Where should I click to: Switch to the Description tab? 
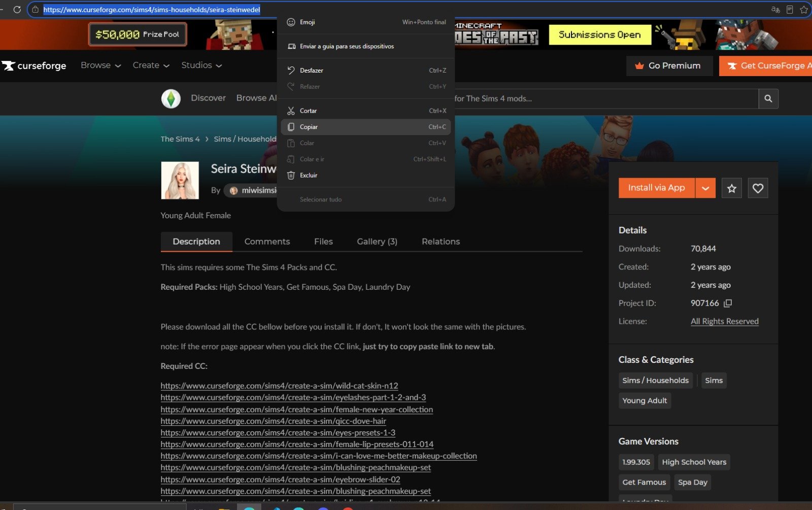point(196,242)
